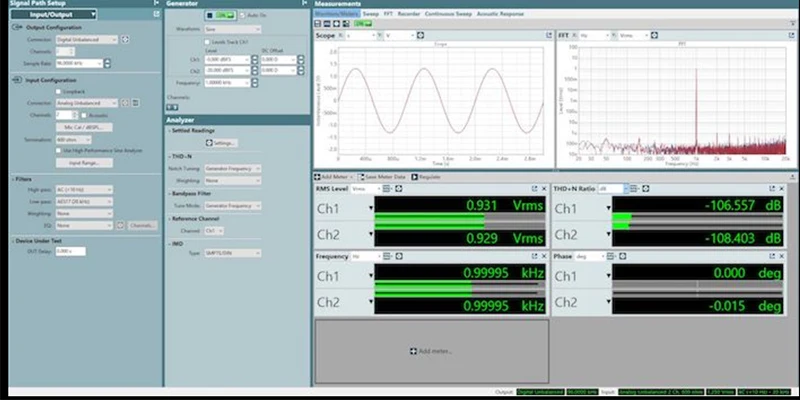Click Save Meter Data
Viewport: 800px width, 400px height.
382,177
